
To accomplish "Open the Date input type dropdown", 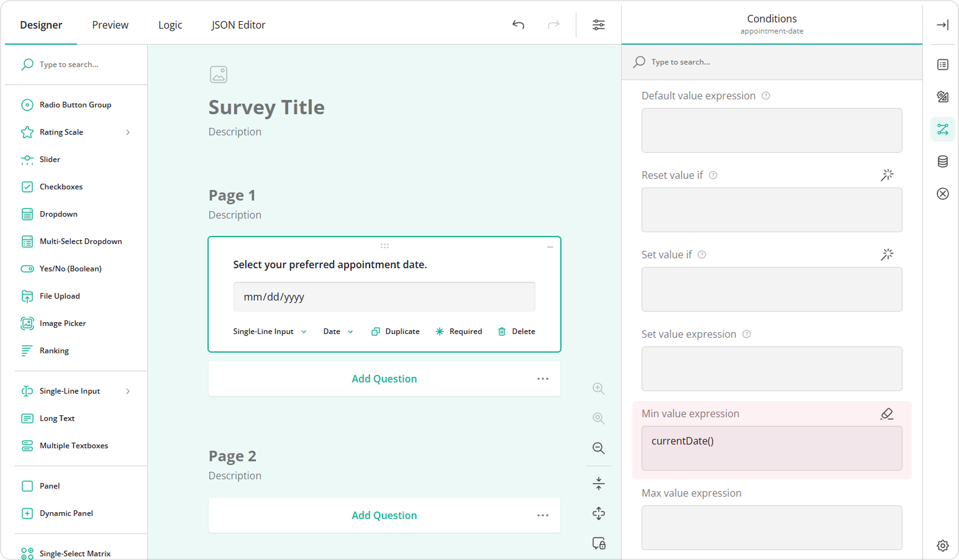I will click(337, 331).
